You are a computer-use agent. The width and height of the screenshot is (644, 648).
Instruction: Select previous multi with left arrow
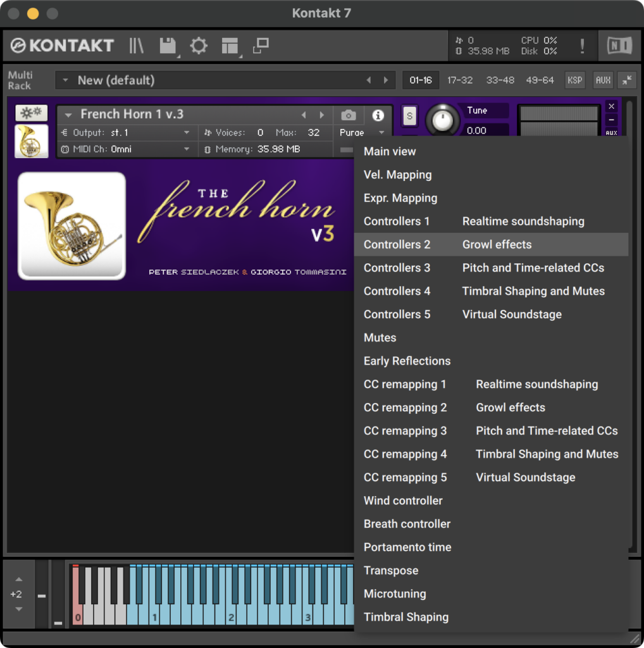pyautogui.click(x=369, y=80)
